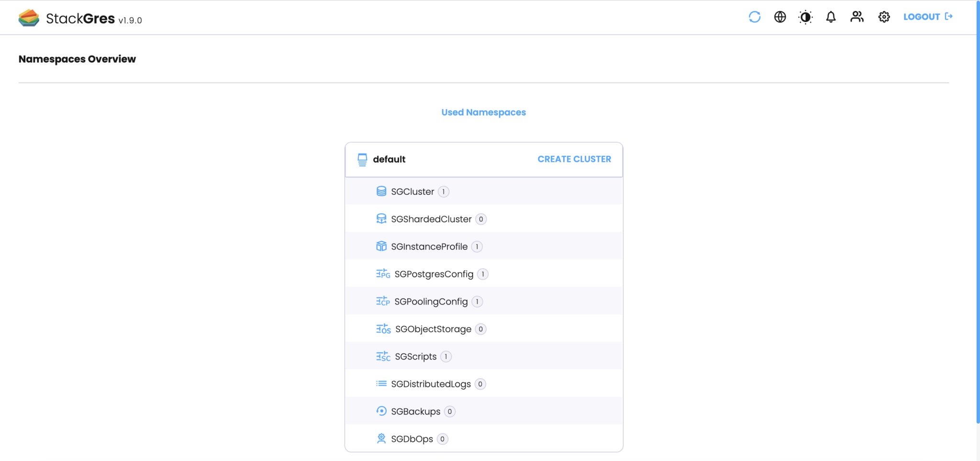Click the LOGOUT link
Screen dimensions: 980x461
click(x=922, y=17)
